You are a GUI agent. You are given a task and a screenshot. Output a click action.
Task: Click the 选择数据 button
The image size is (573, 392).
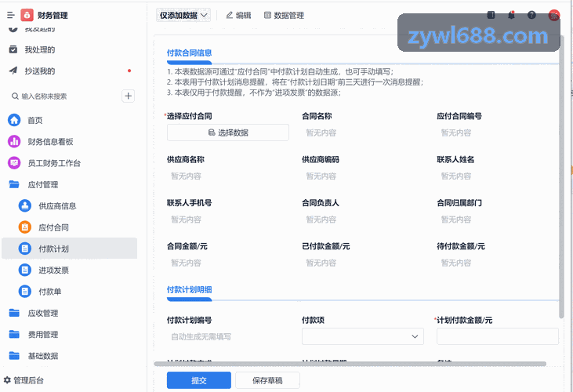point(228,132)
